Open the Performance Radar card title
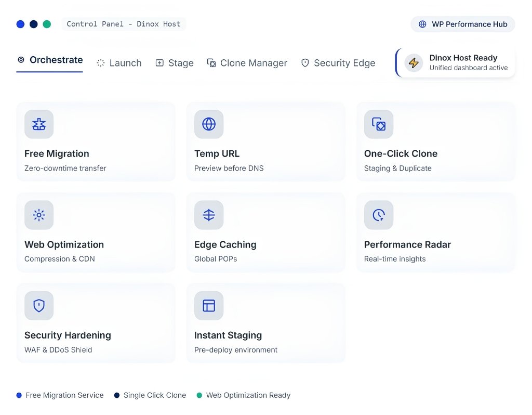The height and width of the screenshot is (415, 532). (407, 244)
